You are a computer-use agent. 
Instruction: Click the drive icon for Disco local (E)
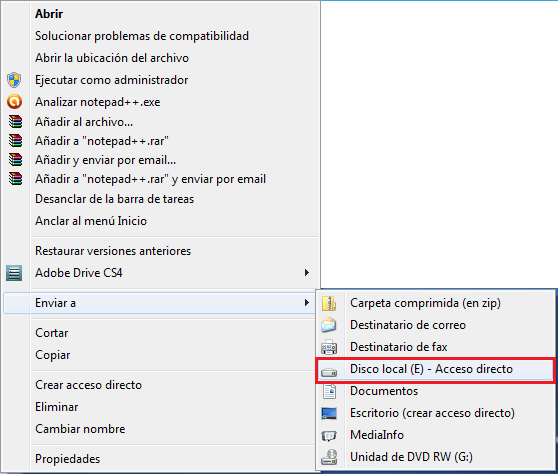click(x=329, y=372)
